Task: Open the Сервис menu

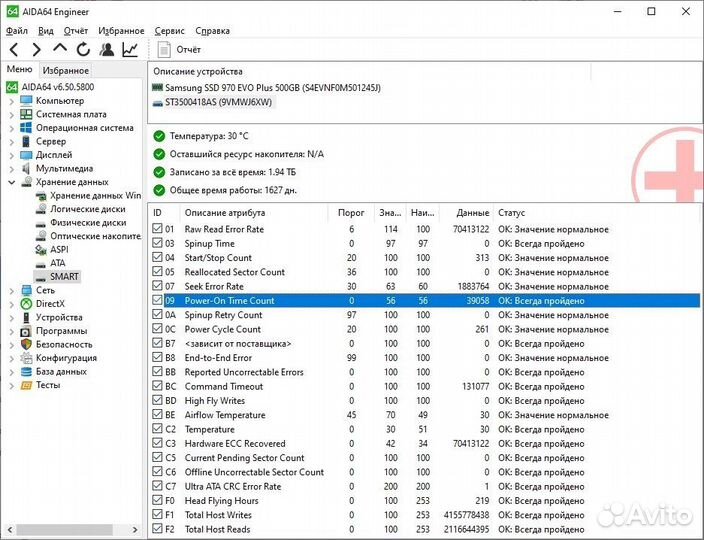Action: (x=170, y=31)
